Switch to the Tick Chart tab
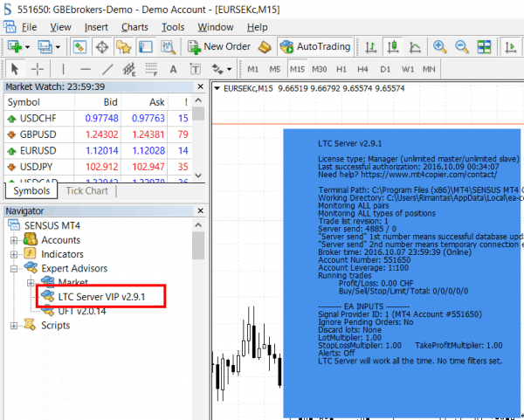 tap(86, 190)
